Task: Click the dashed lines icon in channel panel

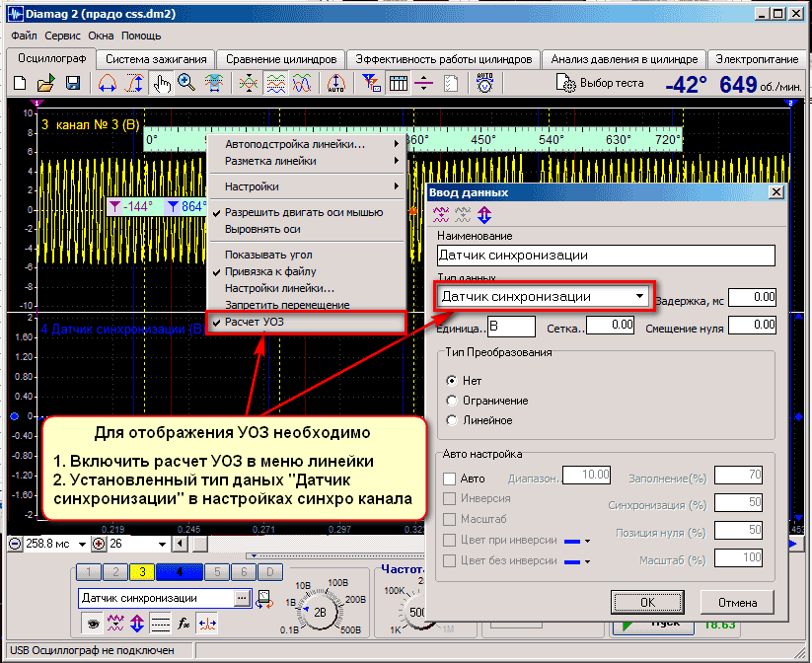Action: point(161,624)
